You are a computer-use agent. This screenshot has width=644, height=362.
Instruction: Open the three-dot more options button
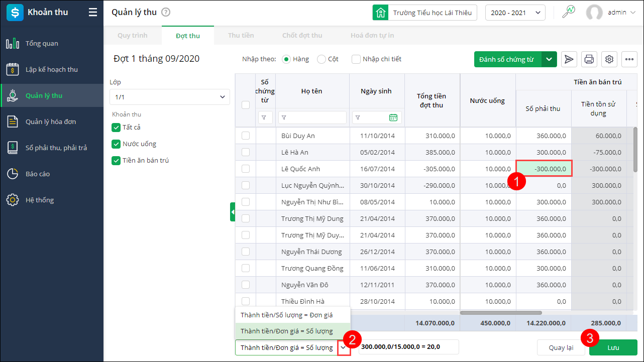629,59
